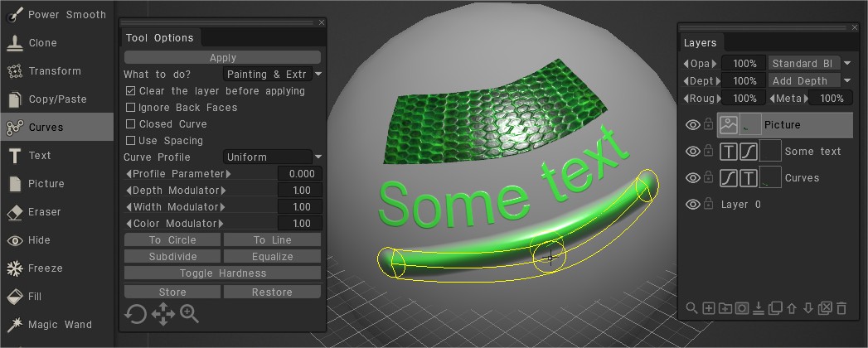Duplicate the selected layer
Screen dimensions: 868x348
775,308
